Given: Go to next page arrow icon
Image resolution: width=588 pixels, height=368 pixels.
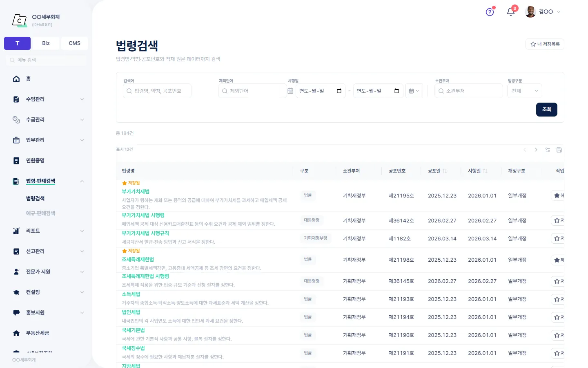Looking at the screenshot, I should tap(536, 150).
